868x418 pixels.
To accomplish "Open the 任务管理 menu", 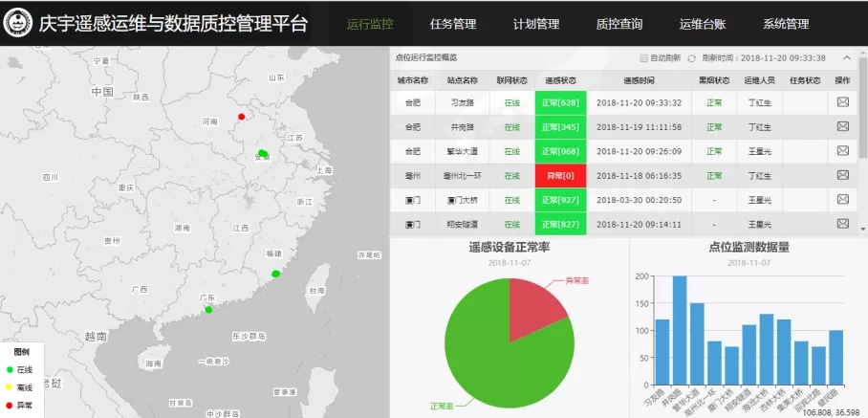I will [453, 24].
